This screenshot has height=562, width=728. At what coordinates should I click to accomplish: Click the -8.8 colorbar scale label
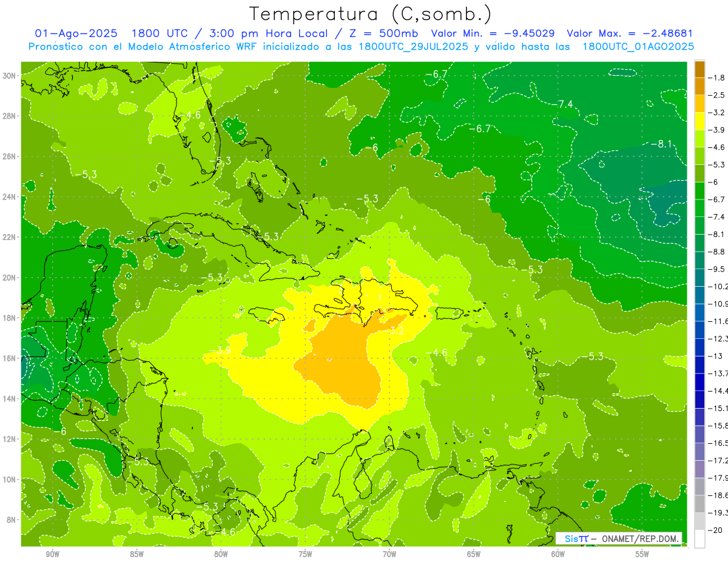point(718,252)
